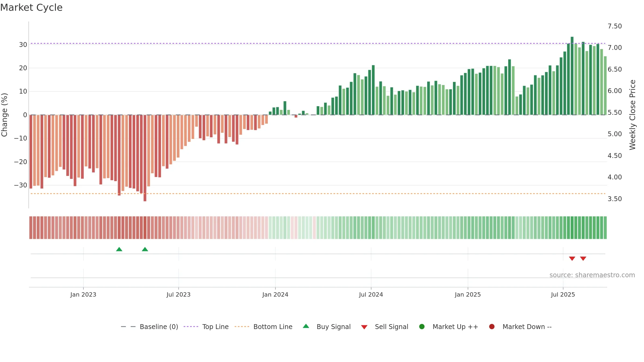This screenshot has width=644, height=362.
Task: Click the orange dotted Bottom Line legend swatch
Action: coord(242,327)
